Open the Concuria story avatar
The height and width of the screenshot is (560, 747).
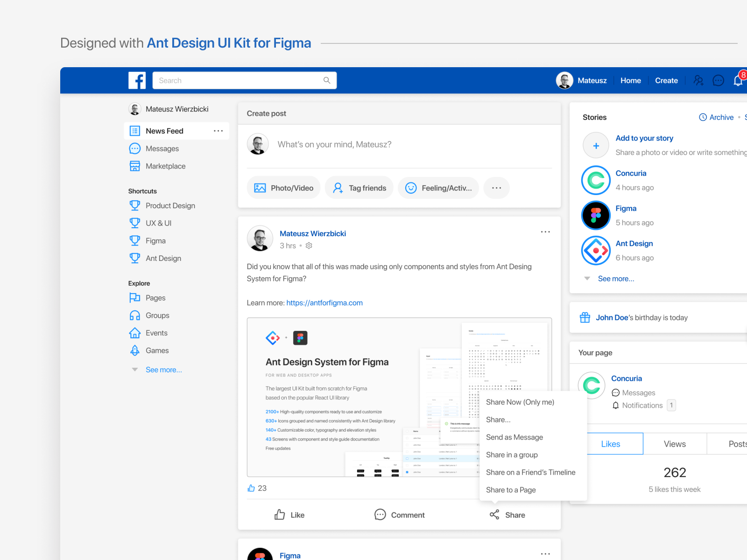click(x=596, y=180)
